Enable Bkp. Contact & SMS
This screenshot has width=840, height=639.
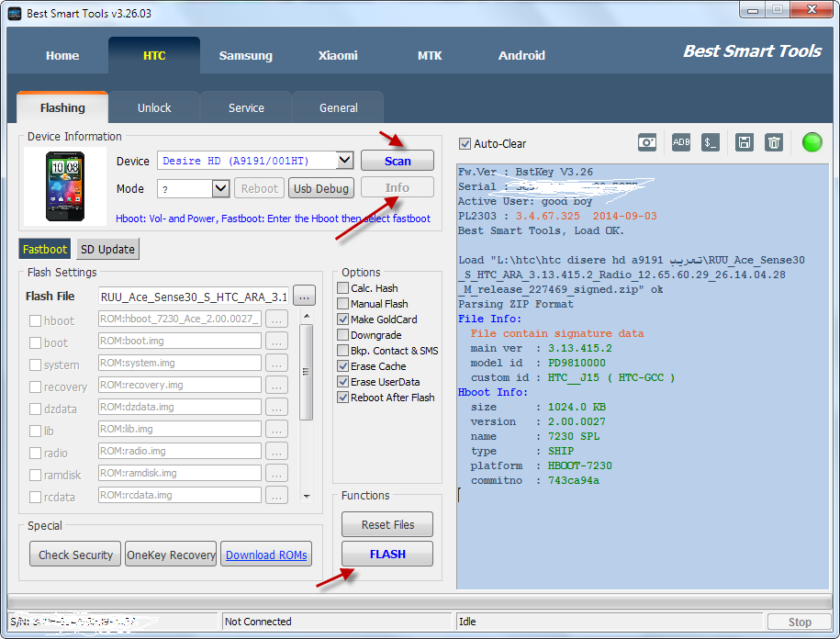pyautogui.click(x=342, y=351)
